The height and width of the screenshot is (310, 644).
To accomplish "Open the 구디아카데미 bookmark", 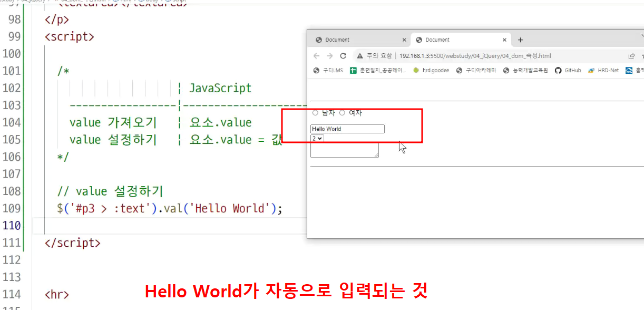I will 476,71.
